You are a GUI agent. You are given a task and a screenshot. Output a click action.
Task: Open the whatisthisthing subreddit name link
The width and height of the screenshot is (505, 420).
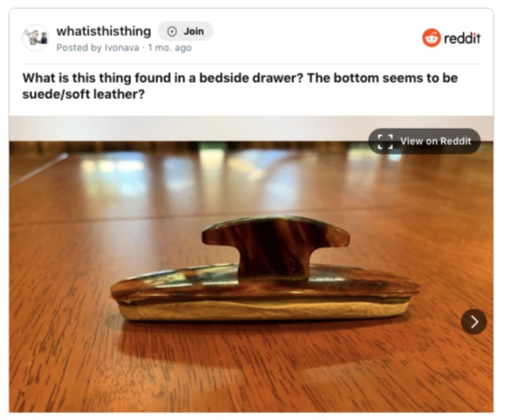pyautogui.click(x=104, y=31)
